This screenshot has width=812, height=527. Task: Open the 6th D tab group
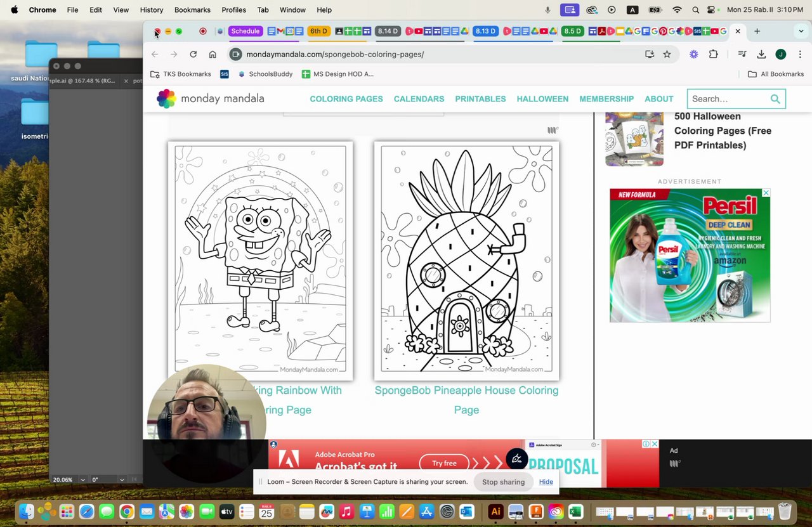pyautogui.click(x=318, y=31)
